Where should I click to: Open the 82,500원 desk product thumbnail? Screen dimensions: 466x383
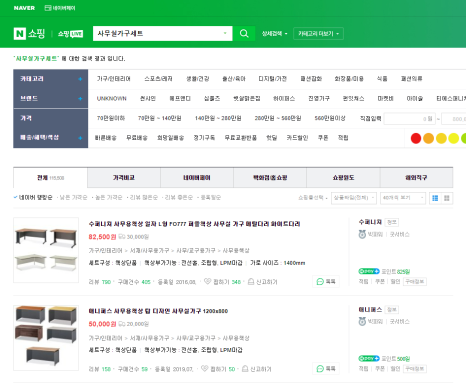tap(46, 250)
